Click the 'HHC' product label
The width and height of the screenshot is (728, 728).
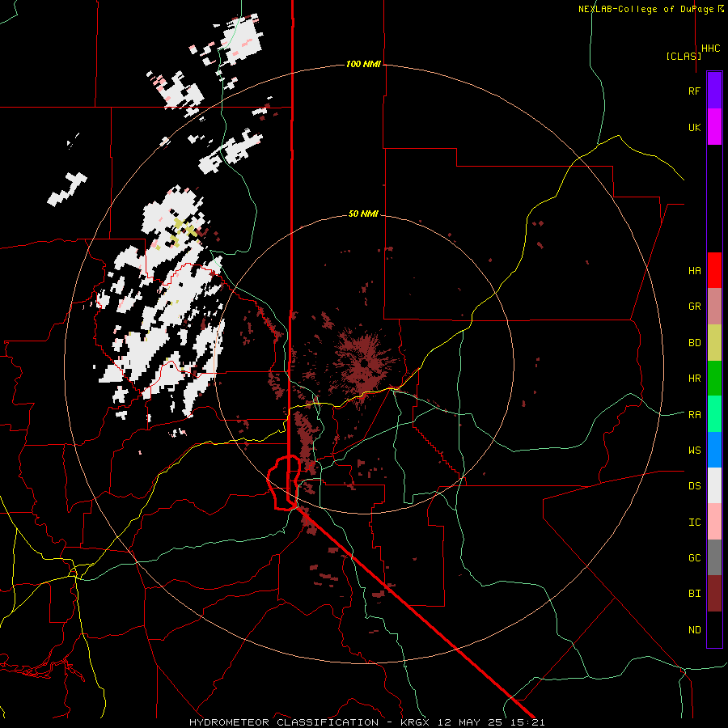point(710,49)
